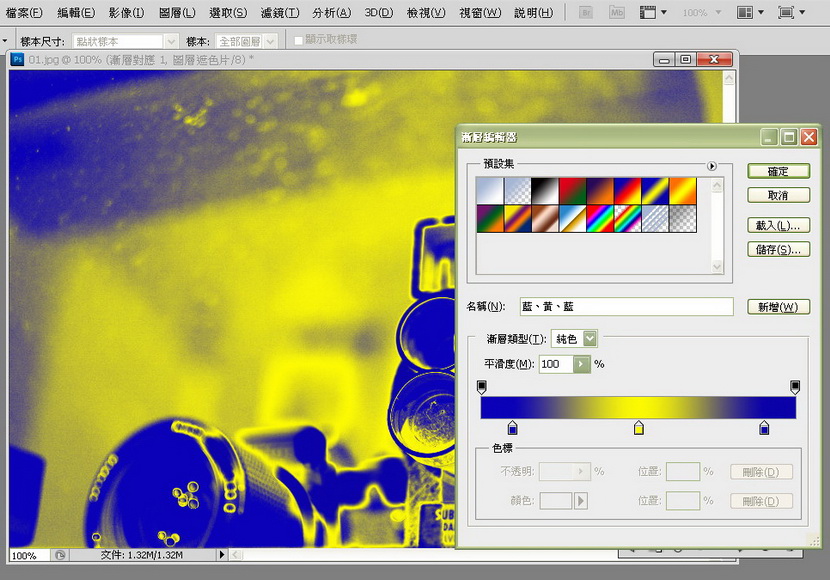Screen dimensions: 830x580
Task: Open the 圖層 (Layer) menu
Action: 177,13
